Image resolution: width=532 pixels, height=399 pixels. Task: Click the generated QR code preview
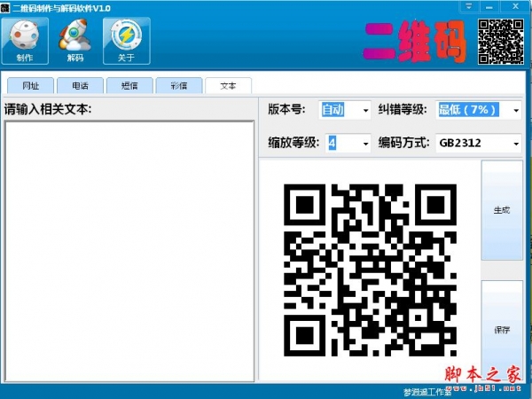370,270
